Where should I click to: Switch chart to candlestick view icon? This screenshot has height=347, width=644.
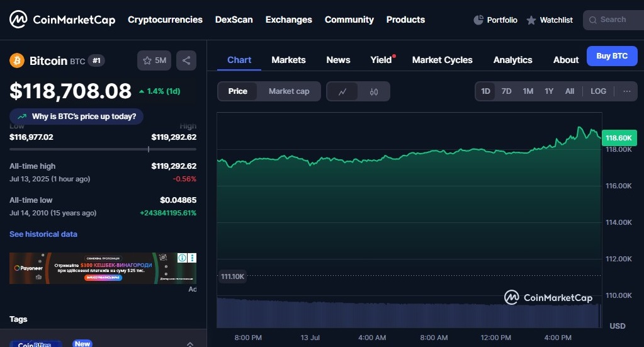[x=374, y=91]
